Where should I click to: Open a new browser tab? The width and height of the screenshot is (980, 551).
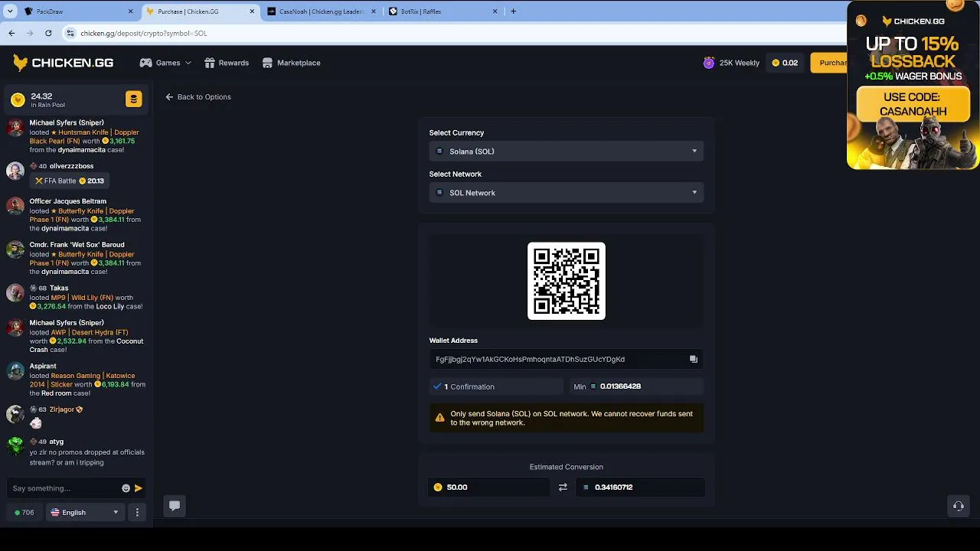[x=513, y=11]
